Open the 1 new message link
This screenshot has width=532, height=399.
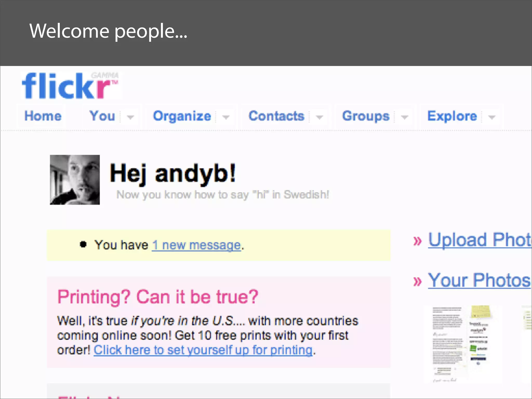coord(197,245)
